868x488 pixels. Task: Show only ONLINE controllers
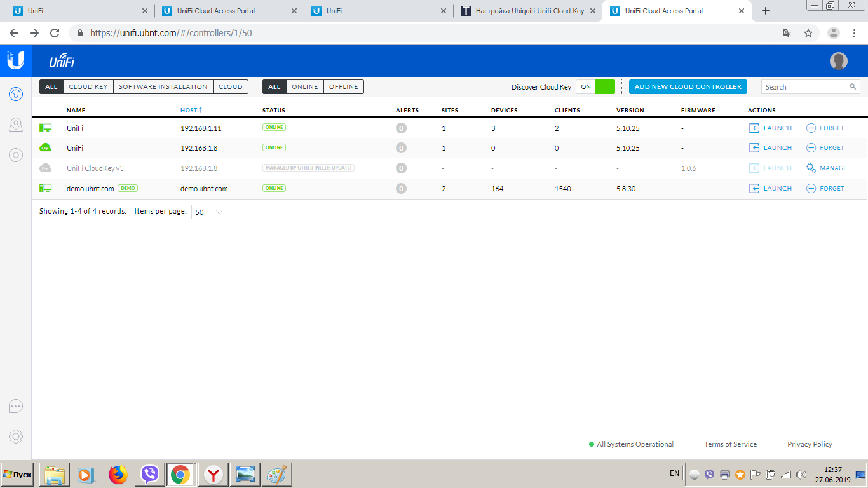pyautogui.click(x=305, y=86)
